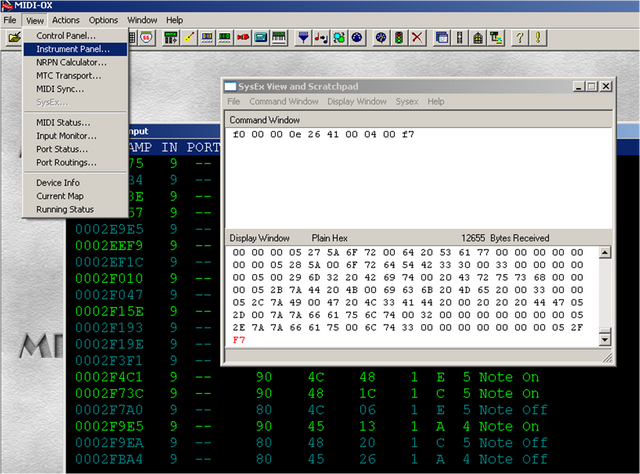Click the green digit display toolbar icon
The height and width of the screenshot is (474, 640).
(x=225, y=38)
